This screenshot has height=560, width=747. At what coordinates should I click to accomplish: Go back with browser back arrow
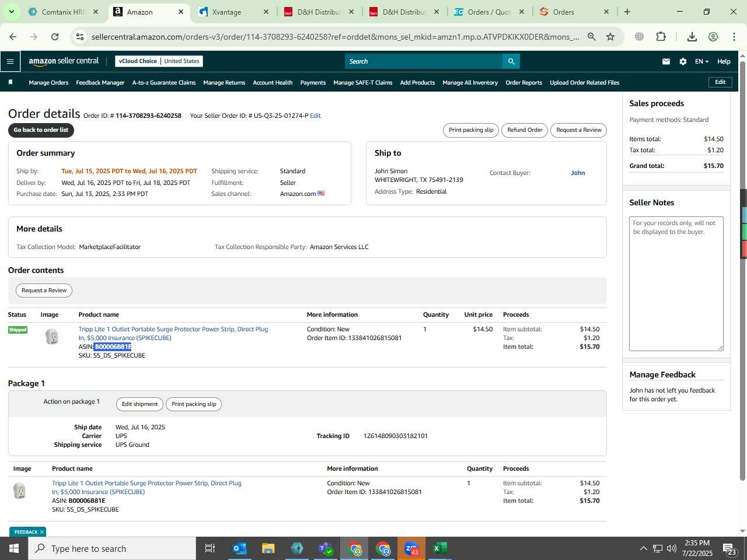(x=13, y=37)
